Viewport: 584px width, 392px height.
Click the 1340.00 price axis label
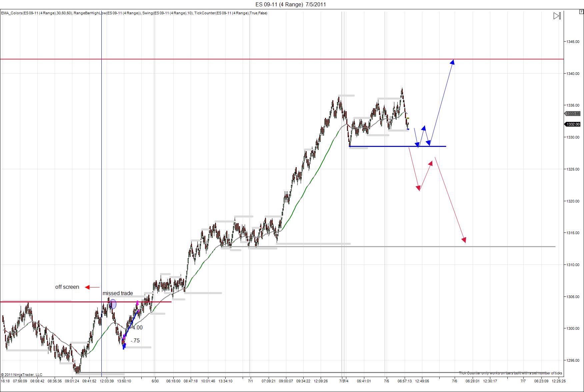point(573,74)
